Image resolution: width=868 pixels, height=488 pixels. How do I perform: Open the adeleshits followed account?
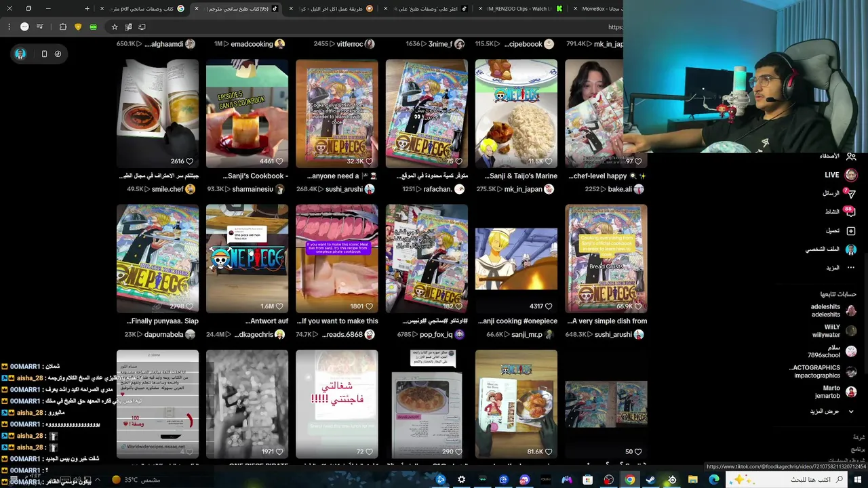tap(833, 310)
